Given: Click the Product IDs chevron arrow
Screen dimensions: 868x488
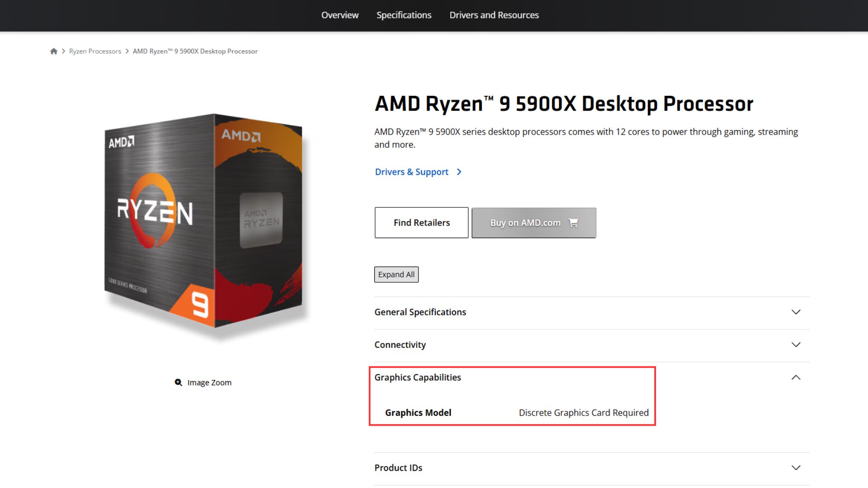Looking at the screenshot, I should pos(796,468).
